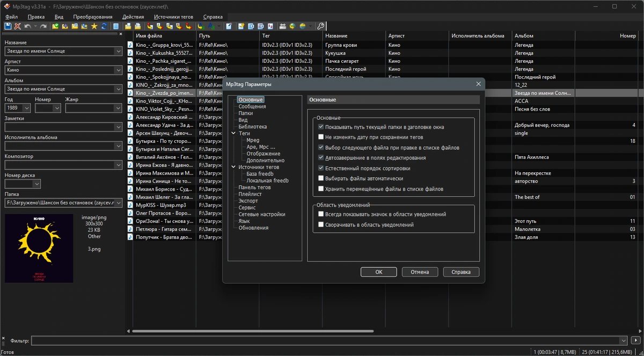Open the Фильтр dropdown arrow
Viewport: 644px width, 356px height.
point(623,340)
